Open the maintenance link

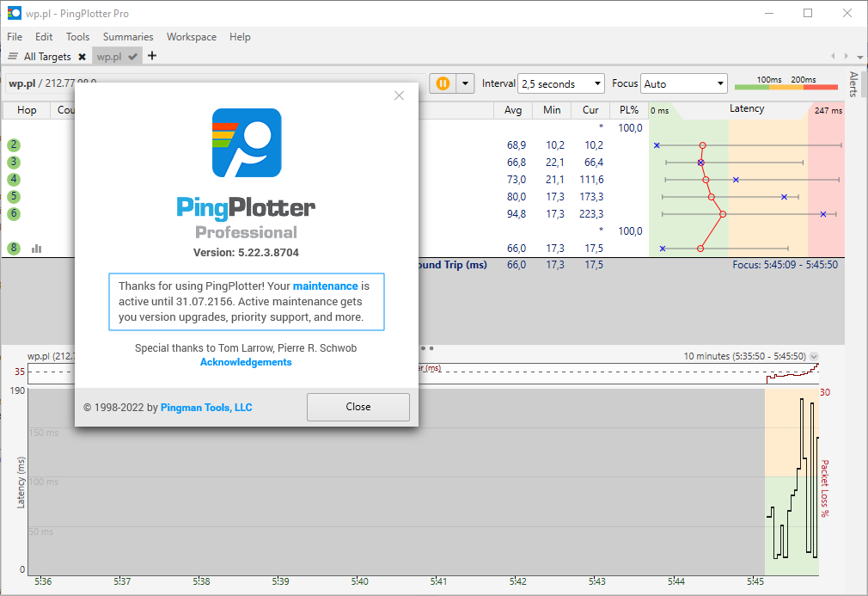[326, 286]
